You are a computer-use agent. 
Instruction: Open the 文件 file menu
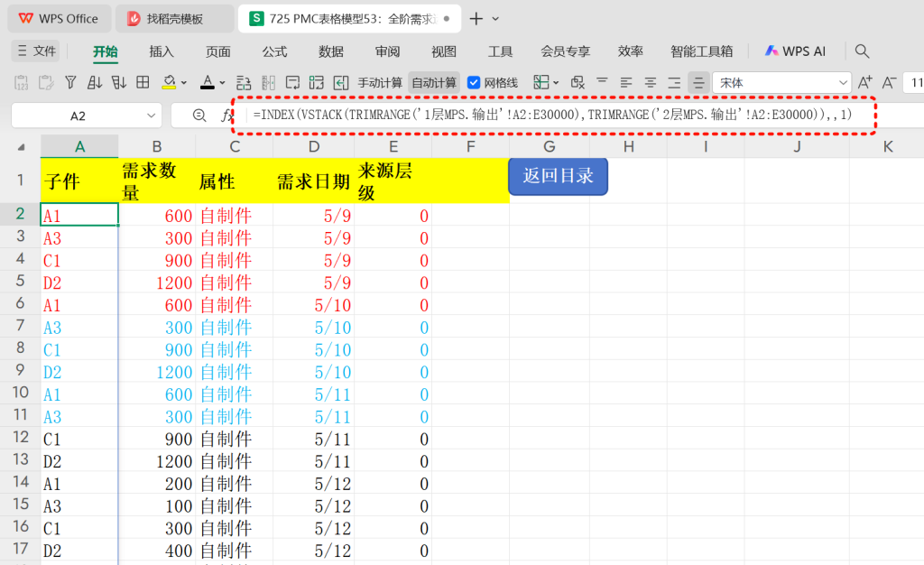coord(36,51)
